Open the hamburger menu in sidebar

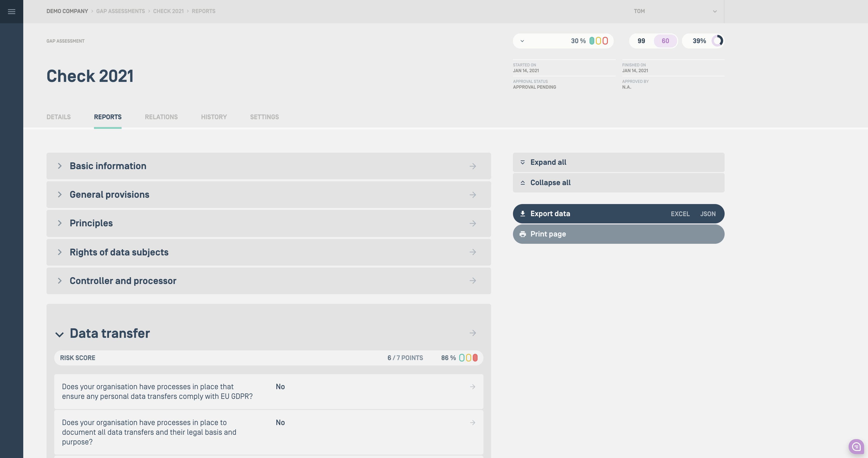[x=11, y=11]
